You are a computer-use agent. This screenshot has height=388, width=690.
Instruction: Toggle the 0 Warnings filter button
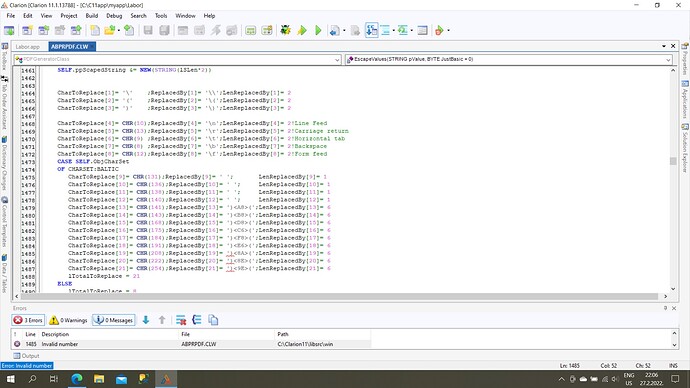(68, 320)
